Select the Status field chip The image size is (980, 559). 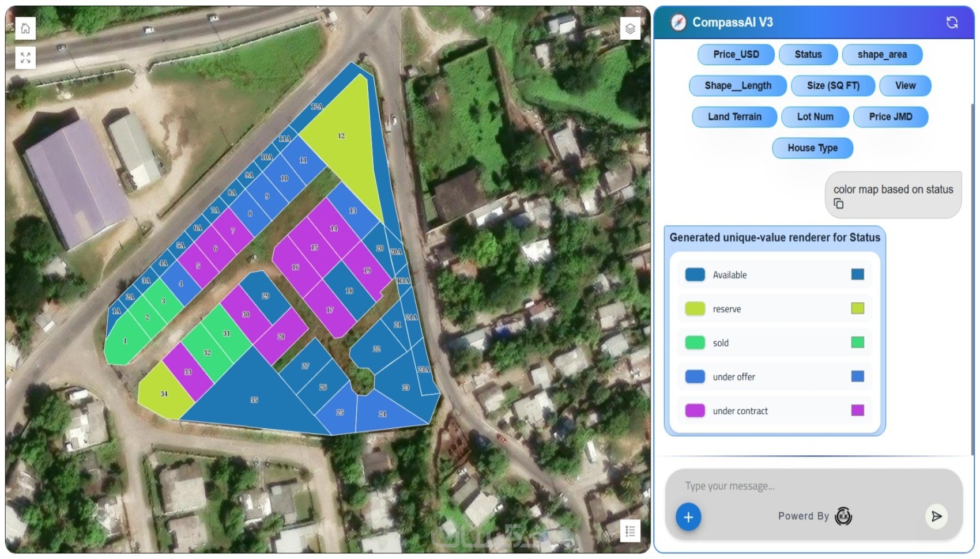tap(808, 54)
